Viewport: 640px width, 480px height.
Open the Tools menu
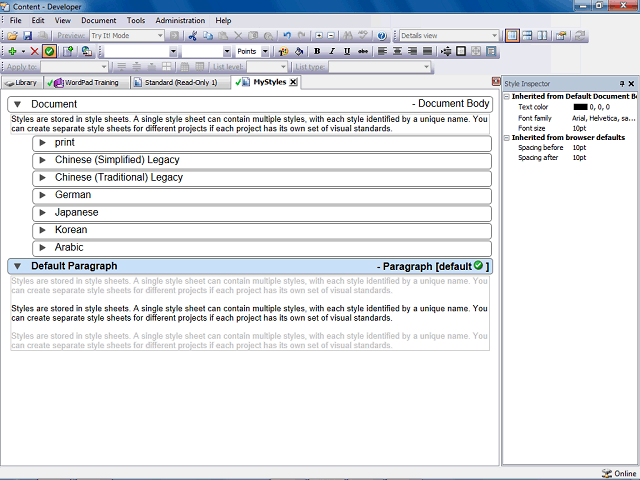(136, 20)
